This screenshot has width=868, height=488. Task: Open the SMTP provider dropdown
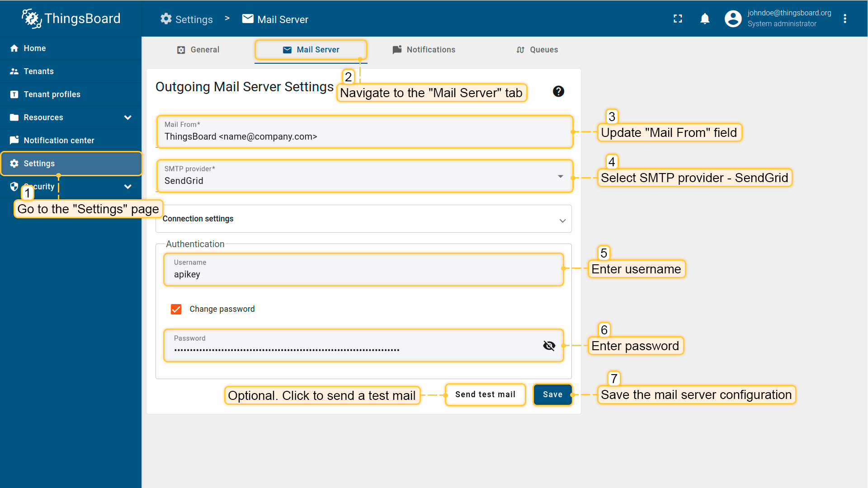pos(364,176)
